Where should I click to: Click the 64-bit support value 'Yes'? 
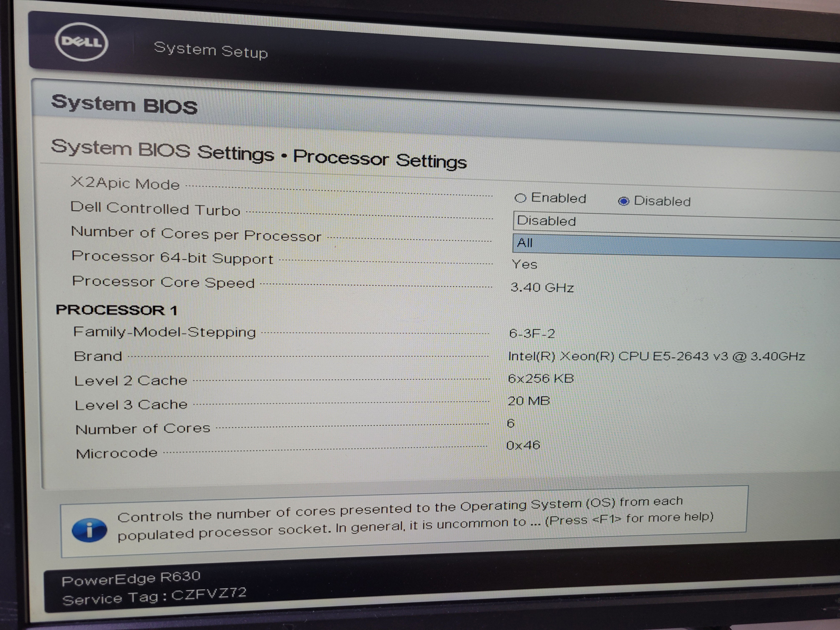pos(524,264)
